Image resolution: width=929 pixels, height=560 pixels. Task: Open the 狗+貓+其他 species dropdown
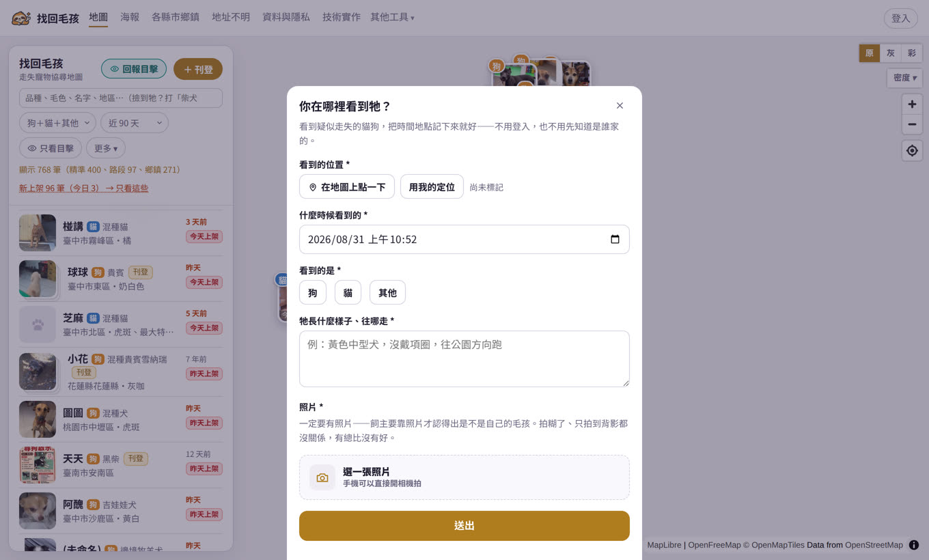click(x=57, y=123)
